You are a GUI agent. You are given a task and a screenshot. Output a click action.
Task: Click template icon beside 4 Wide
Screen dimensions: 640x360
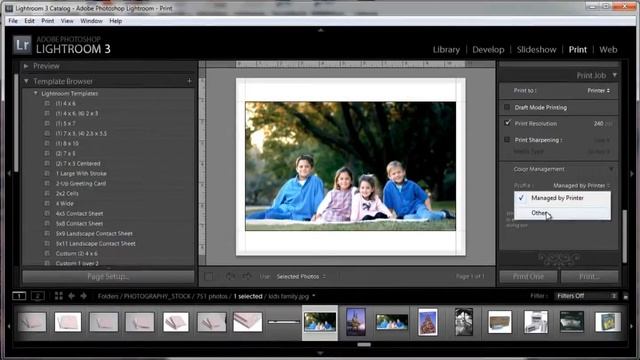47,203
